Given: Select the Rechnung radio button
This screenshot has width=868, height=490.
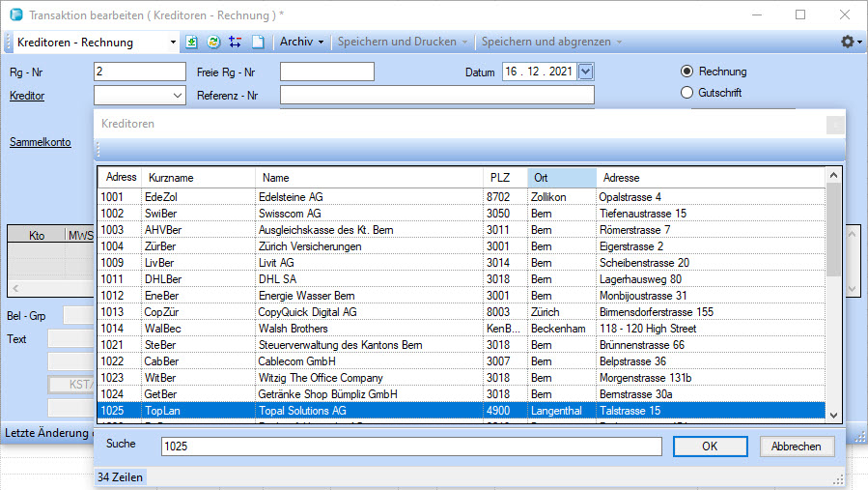Looking at the screenshot, I should coord(687,72).
